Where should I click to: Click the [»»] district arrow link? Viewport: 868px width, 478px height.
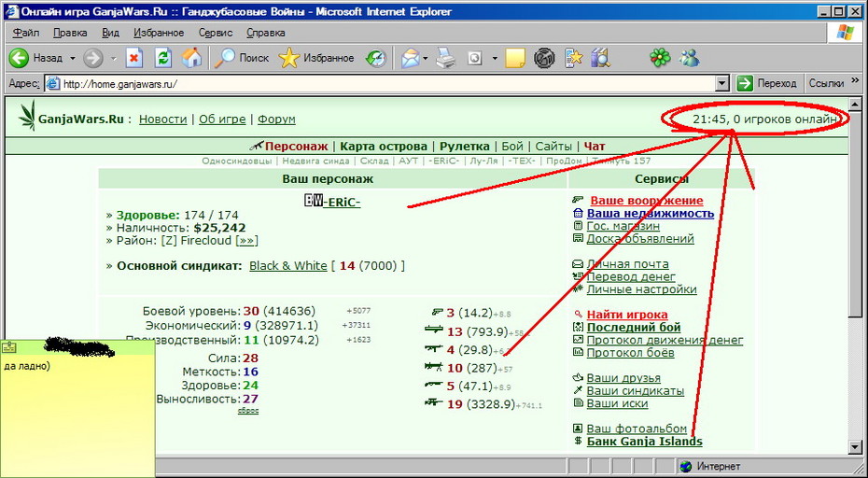[x=247, y=241]
